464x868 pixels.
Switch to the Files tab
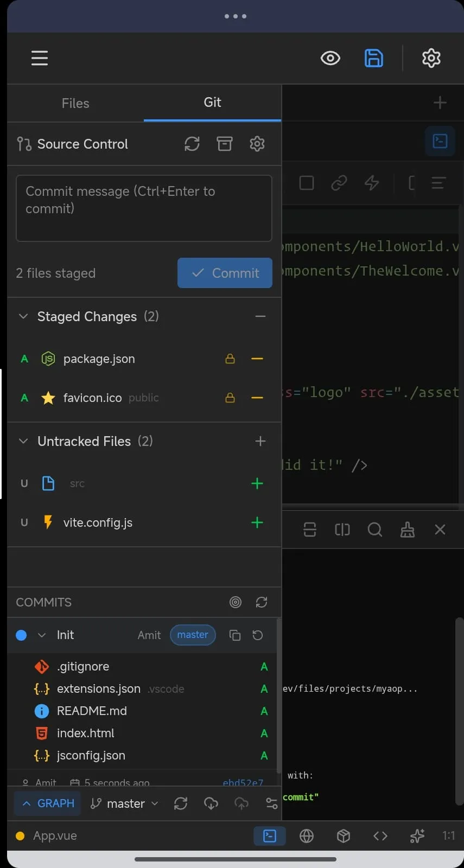pos(75,103)
